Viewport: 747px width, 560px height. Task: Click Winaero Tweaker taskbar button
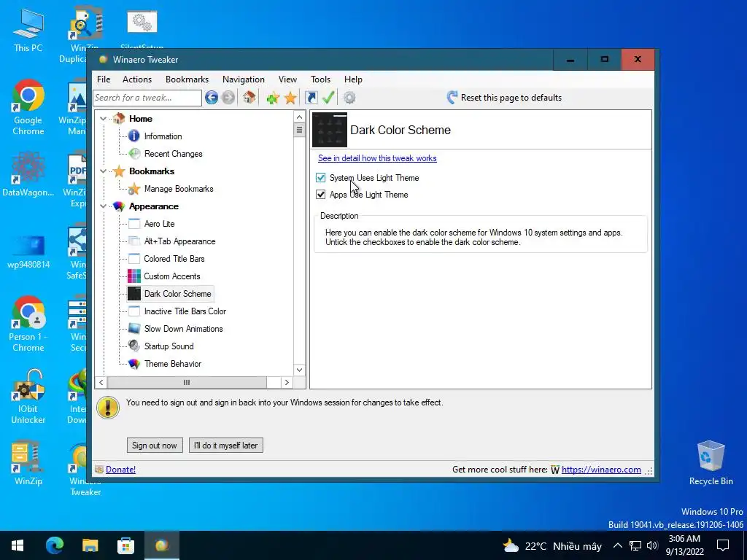tap(161, 545)
